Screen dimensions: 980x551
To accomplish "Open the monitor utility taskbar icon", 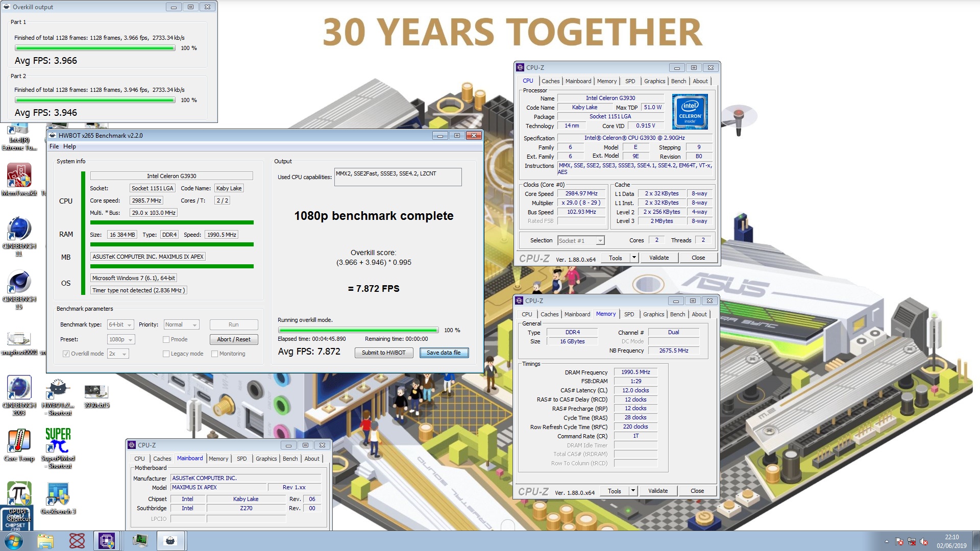I will (x=140, y=541).
